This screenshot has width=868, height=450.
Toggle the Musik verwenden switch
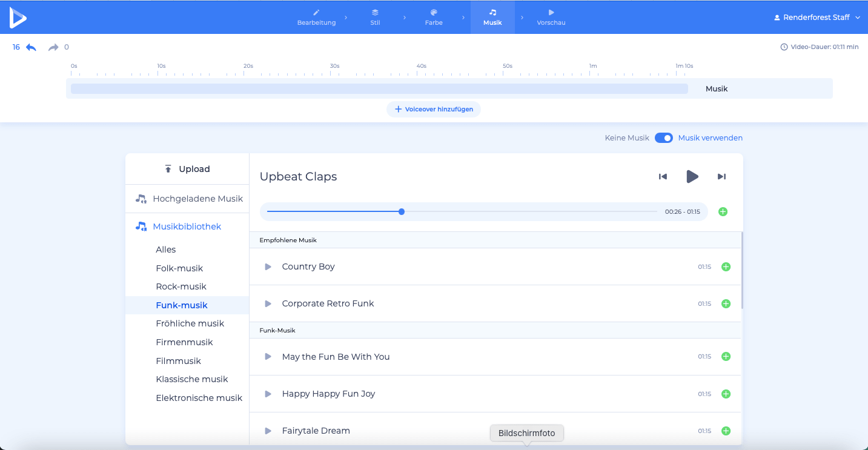663,138
